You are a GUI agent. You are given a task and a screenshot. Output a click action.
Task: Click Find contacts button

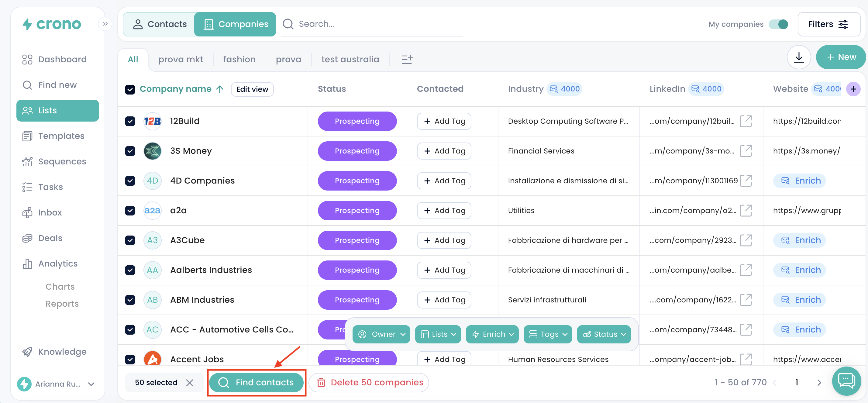pos(256,382)
